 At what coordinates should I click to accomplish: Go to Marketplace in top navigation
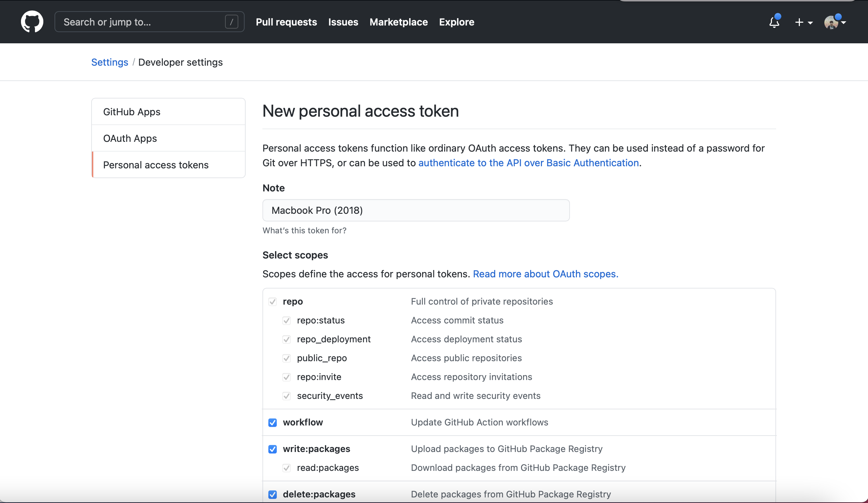click(398, 22)
